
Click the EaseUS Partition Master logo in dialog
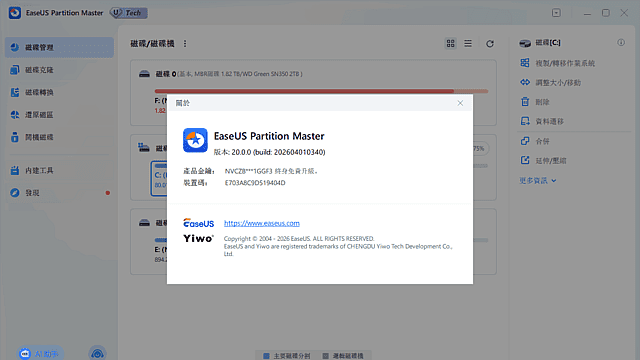[x=195, y=140]
